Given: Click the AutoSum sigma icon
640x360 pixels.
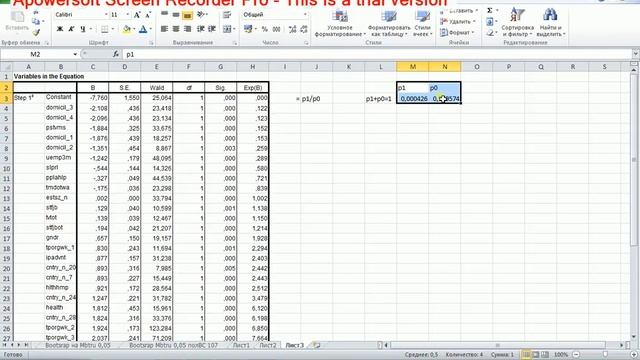Looking at the screenshot, I should click(x=490, y=10).
